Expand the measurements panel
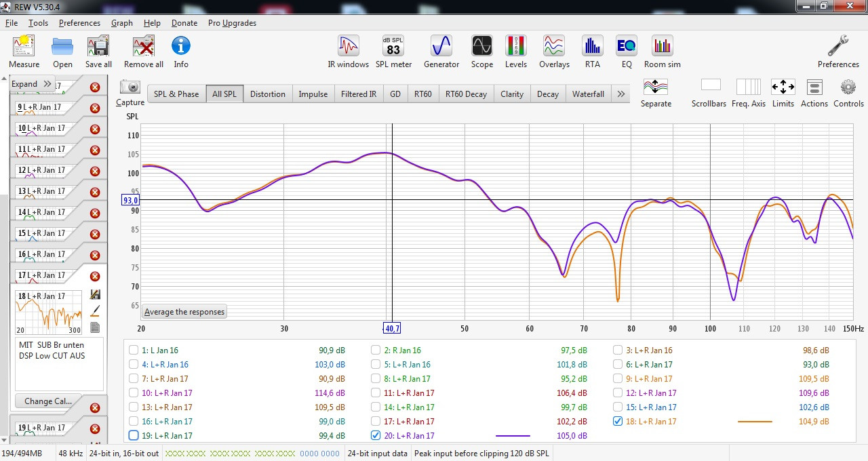The image size is (868, 461). pos(31,84)
